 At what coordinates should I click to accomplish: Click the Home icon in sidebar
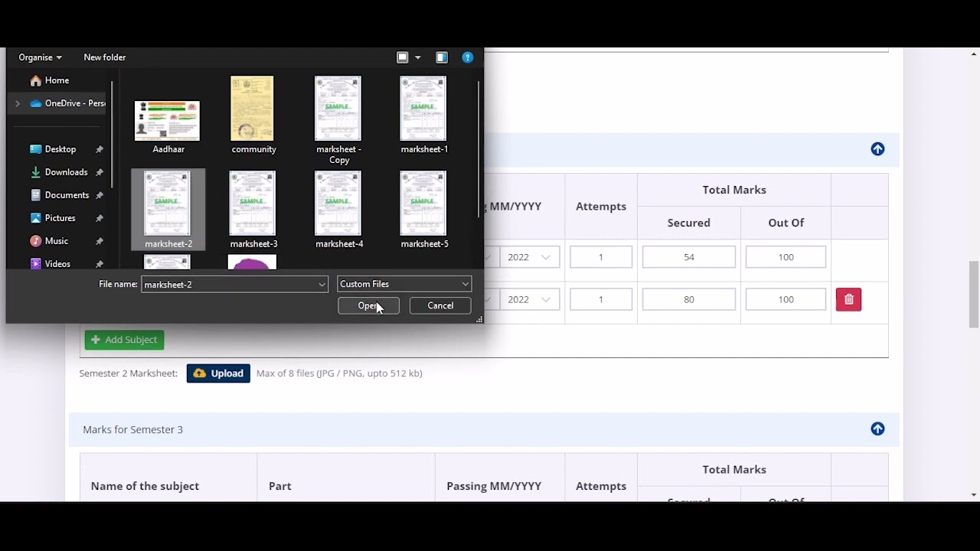35,80
